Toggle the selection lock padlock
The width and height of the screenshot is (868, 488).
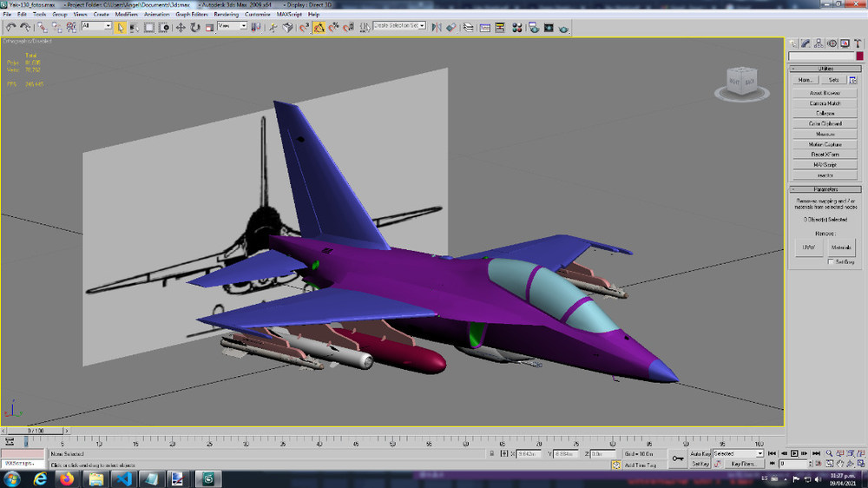click(x=491, y=453)
